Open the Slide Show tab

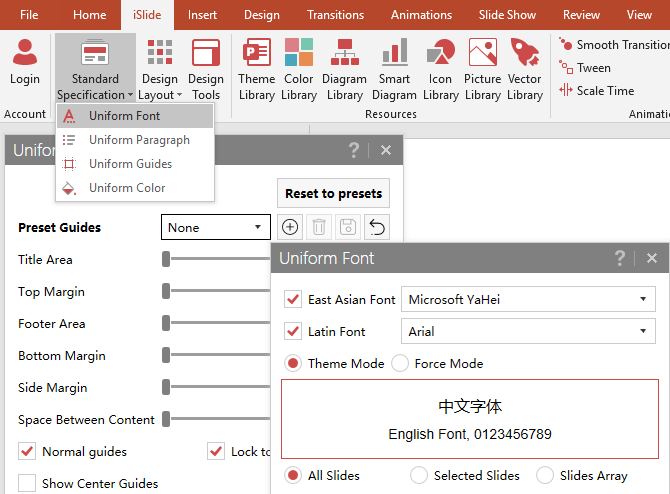pyautogui.click(x=507, y=15)
